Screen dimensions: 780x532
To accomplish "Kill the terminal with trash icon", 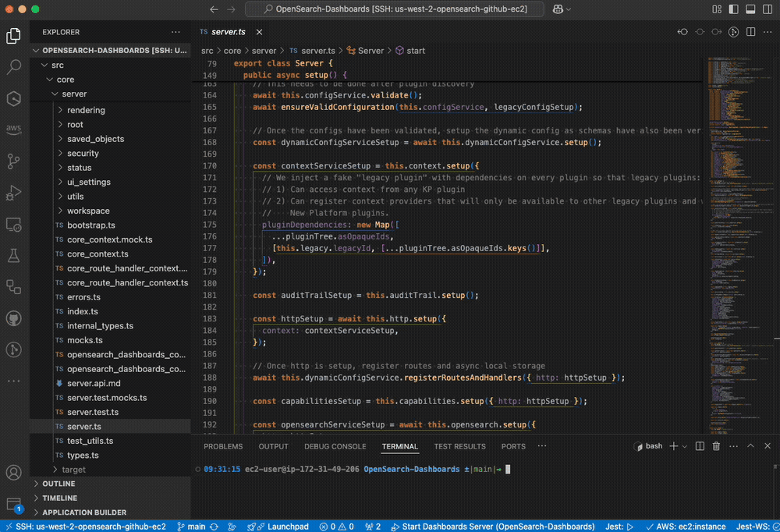I will (x=716, y=446).
